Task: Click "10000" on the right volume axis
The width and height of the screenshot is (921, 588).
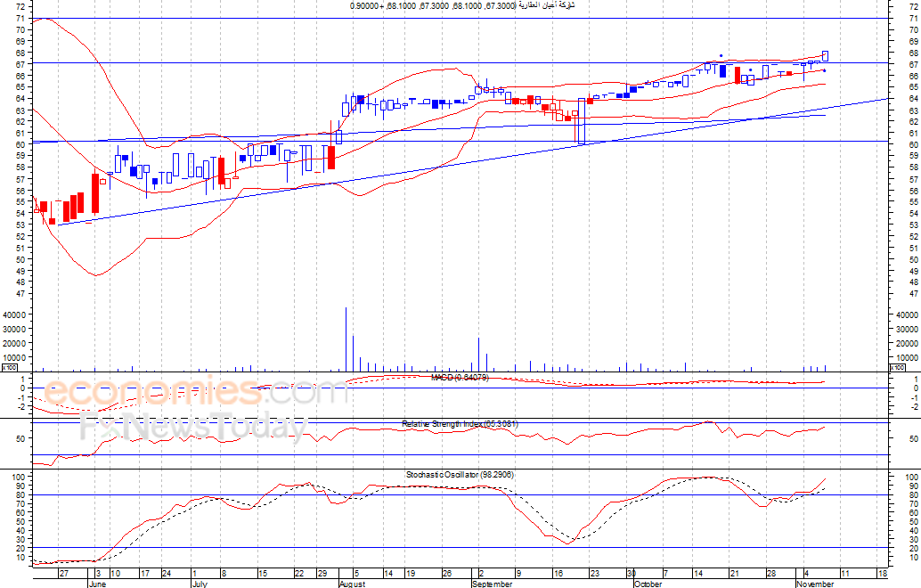Action: coord(908,358)
